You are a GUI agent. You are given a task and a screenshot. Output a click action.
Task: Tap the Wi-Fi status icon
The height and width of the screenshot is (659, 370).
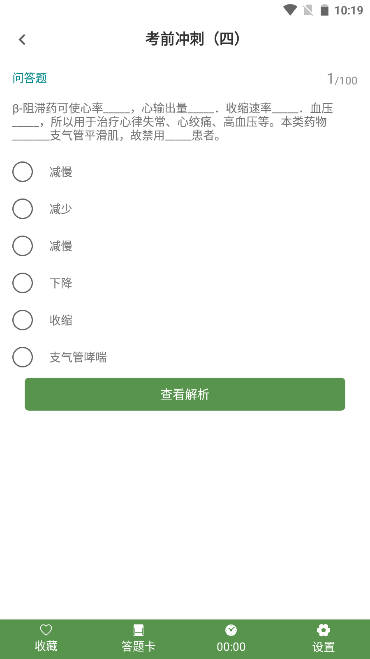click(290, 10)
